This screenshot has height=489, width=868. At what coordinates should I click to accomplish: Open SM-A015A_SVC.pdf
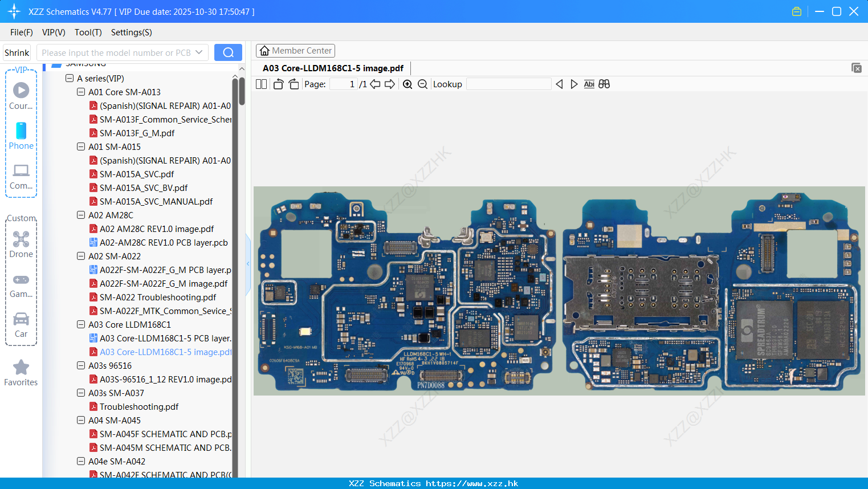coord(132,174)
